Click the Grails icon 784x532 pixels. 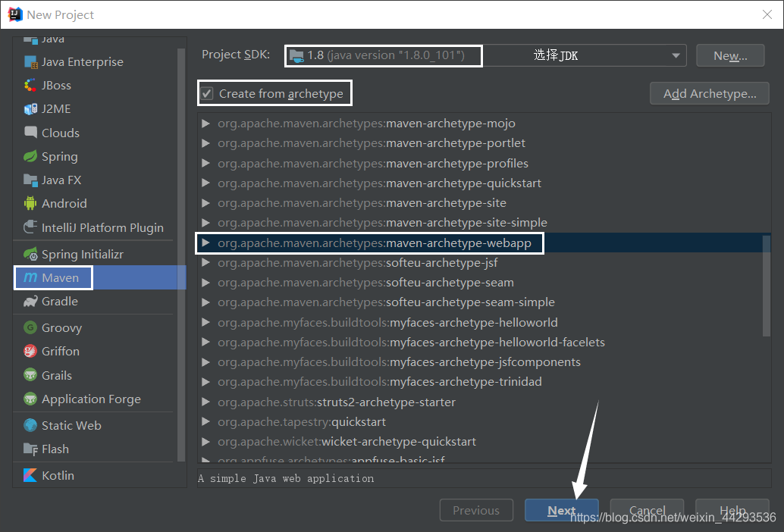pos(30,374)
